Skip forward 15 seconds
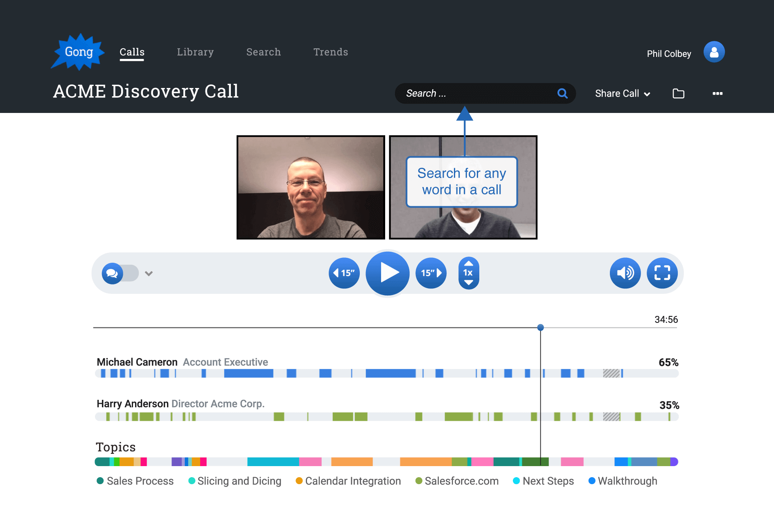Screen dimensions: 774x532 [431, 273]
